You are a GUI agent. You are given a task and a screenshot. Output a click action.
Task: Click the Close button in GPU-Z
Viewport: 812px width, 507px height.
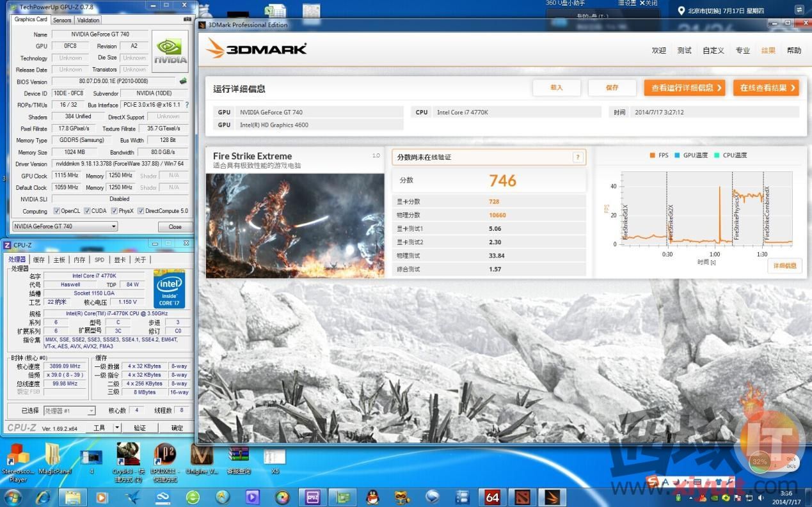[175, 226]
